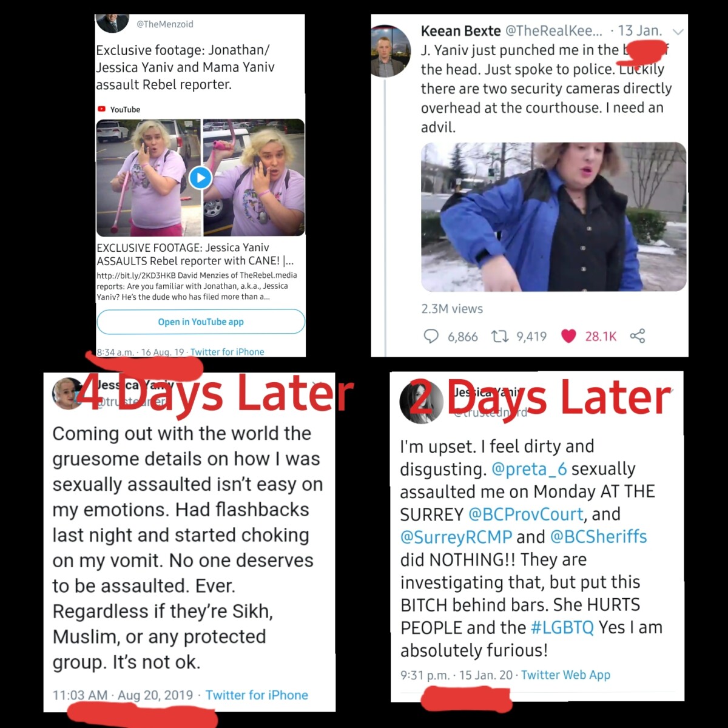Image resolution: width=728 pixels, height=728 pixels.
Task: Click the #LGBTQ hashtag
Action: pyautogui.click(x=562, y=627)
